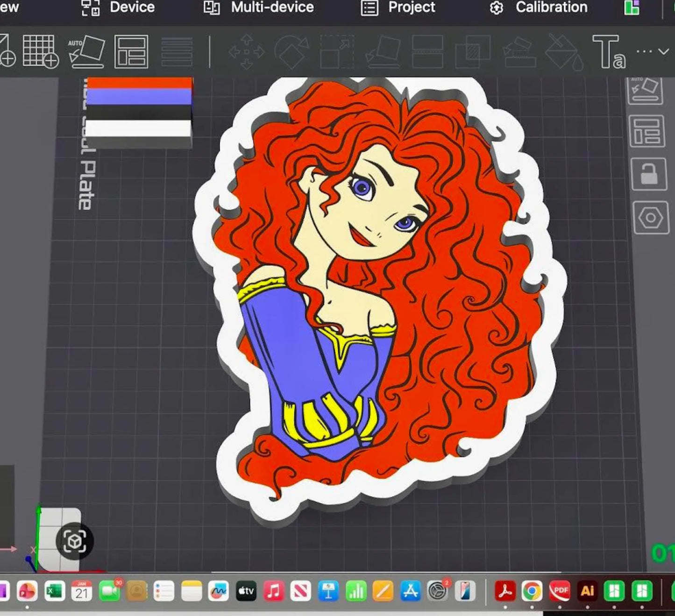Image resolution: width=675 pixels, height=616 pixels.
Task: Click the Add model cube icon
Action: coord(7,51)
